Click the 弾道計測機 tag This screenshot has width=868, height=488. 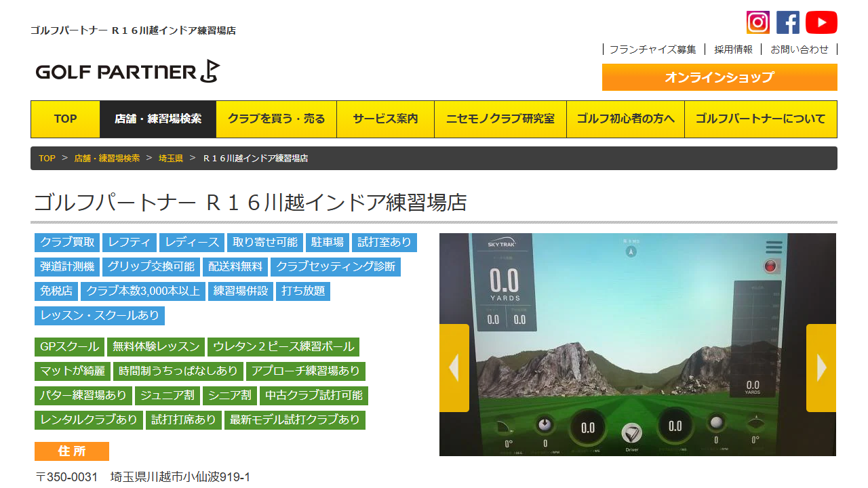[x=67, y=267]
